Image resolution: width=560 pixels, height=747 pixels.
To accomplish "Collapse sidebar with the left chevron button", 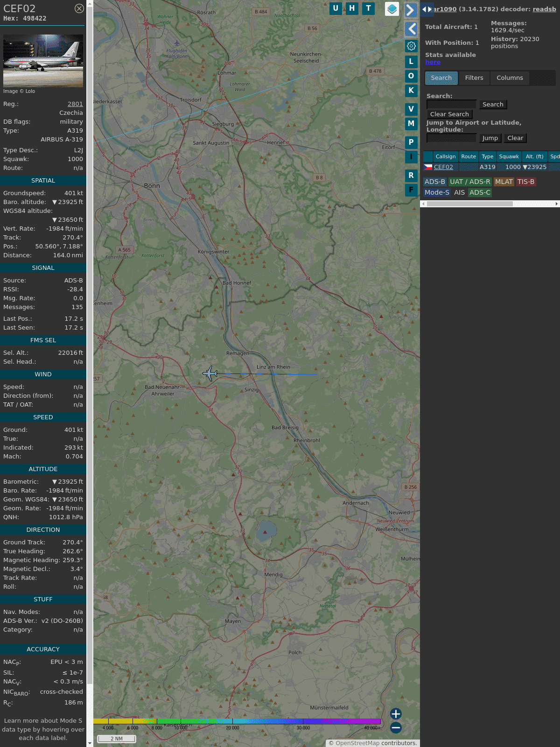I will (411, 29).
